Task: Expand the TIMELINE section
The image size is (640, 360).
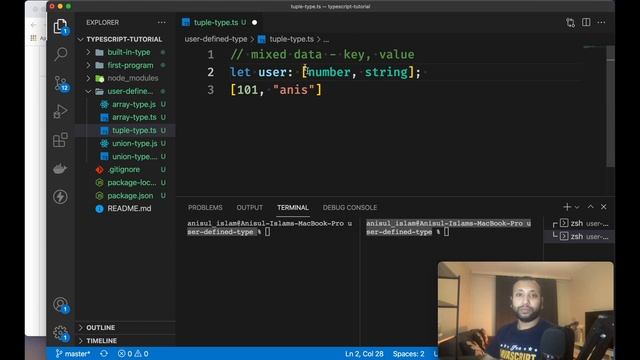Action: tap(102, 340)
